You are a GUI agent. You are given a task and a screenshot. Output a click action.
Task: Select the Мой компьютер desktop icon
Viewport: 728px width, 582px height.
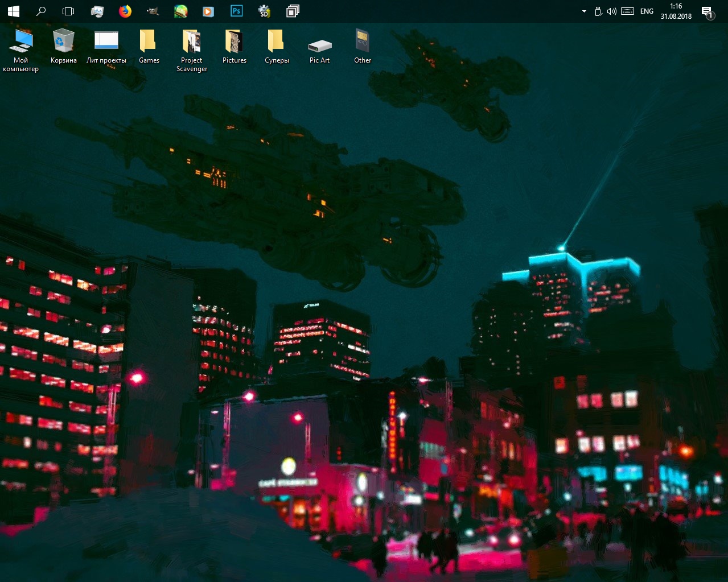click(x=21, y=51)
